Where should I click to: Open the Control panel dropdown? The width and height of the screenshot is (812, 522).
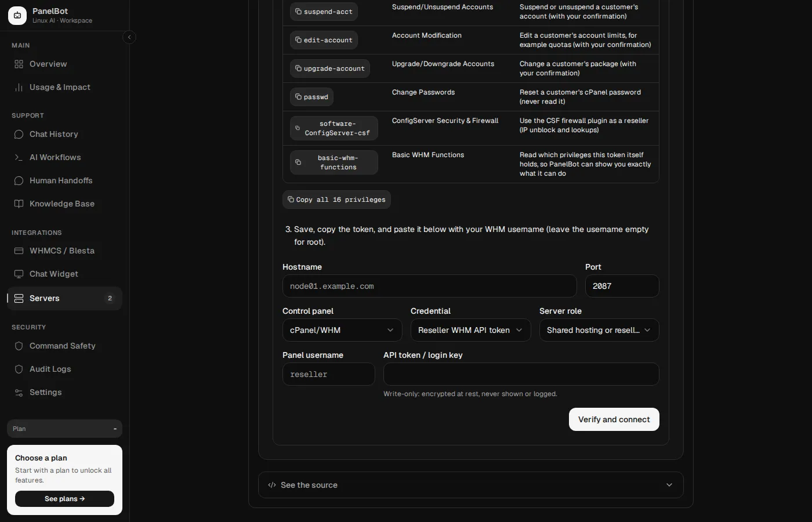click(342, 330)
